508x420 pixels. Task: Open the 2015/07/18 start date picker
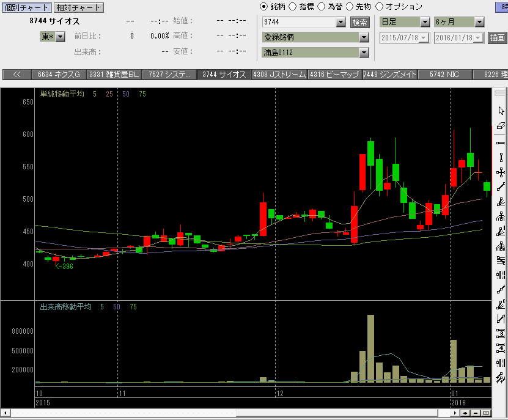pos(424,38)
